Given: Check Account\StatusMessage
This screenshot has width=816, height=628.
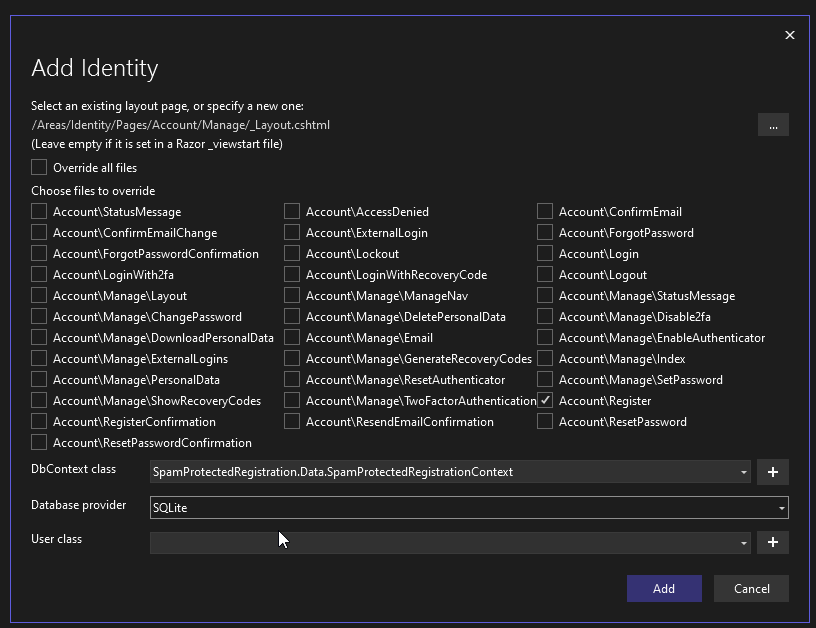Looking at the screenshot, I should pyautogui.click(x=39, y=211).
